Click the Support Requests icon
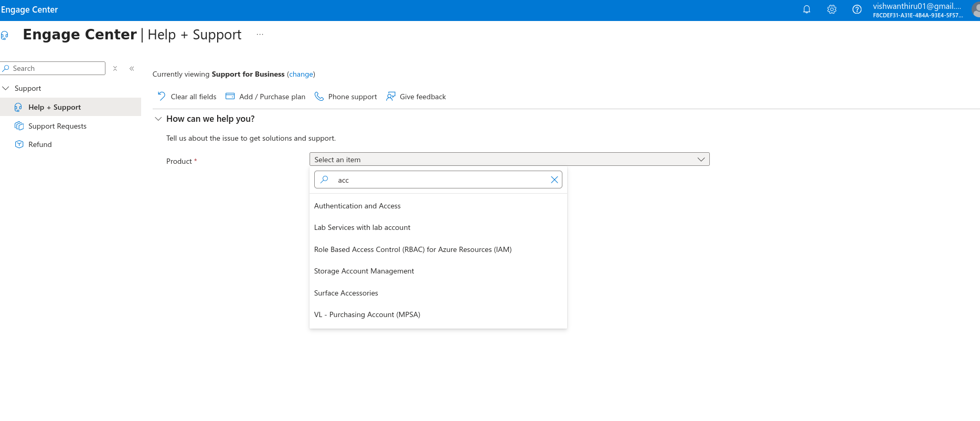 pos(19,126)
